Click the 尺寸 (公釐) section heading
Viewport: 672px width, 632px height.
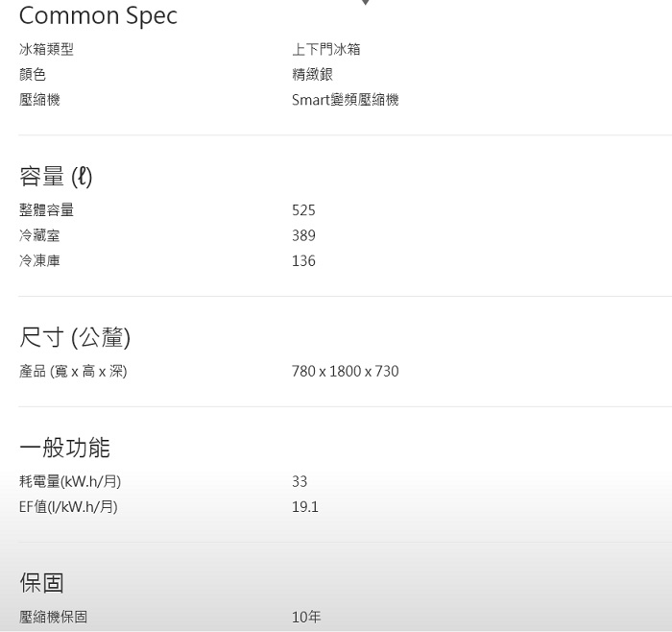75,337
